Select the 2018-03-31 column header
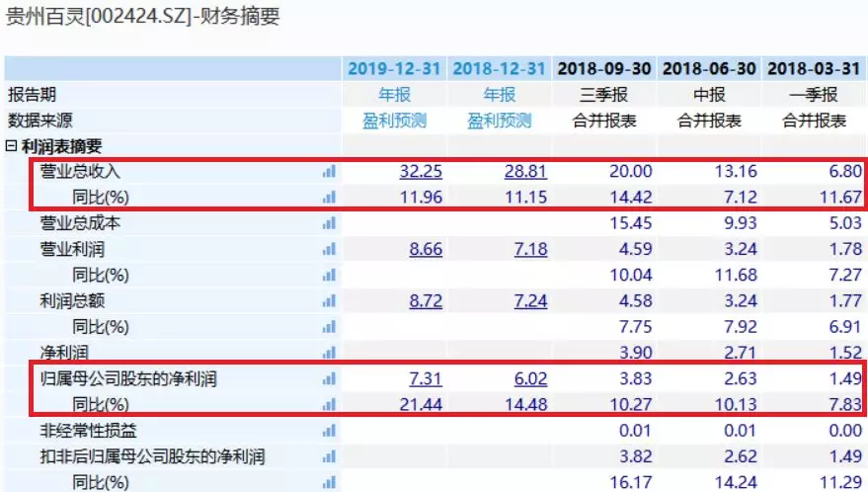The image size is (868, 492). [814, 69]
